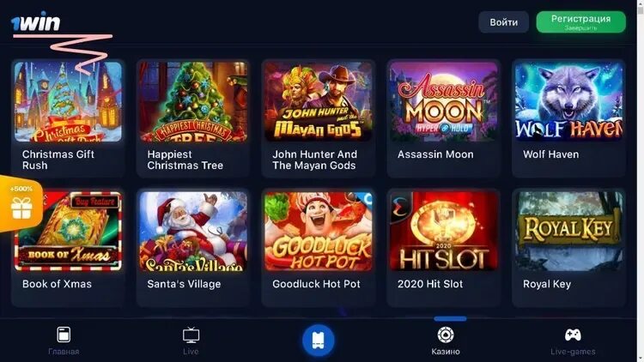Tap the blue coupon center icon
This screenshot has width=644, height=362.
319,341
